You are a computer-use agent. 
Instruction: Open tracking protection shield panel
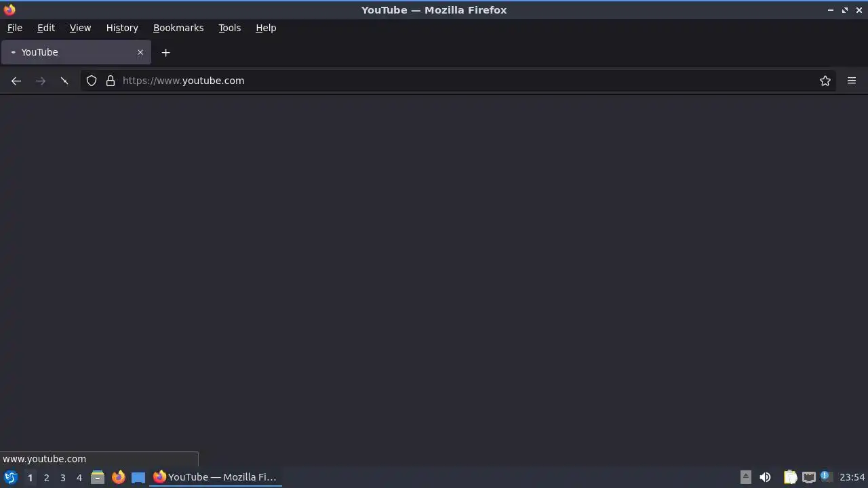92,81
